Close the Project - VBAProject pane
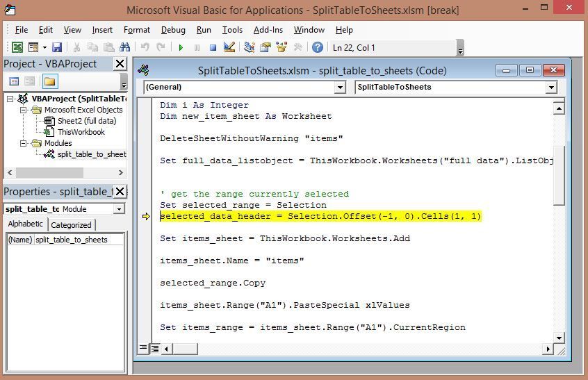Viewport: 588px width, 380px height. (x=120, y=64)
